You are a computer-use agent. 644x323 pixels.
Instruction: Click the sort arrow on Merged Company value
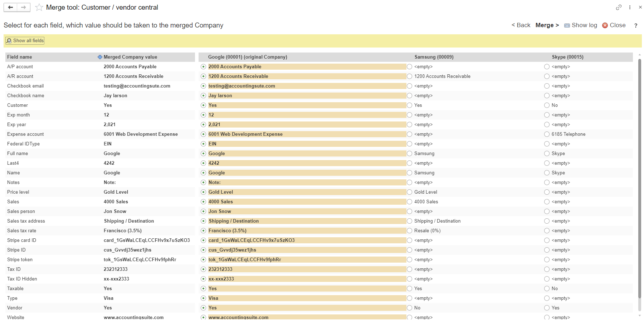[x=100, y=57]
